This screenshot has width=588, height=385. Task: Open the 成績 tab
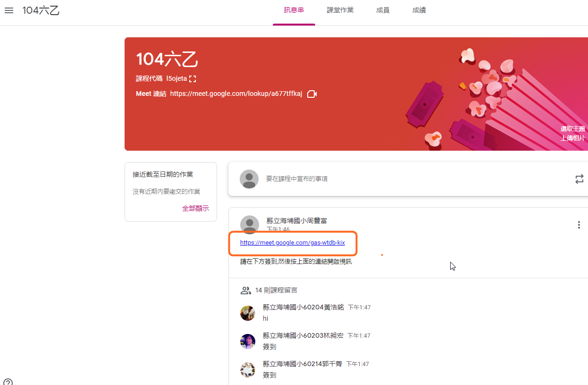419,10
